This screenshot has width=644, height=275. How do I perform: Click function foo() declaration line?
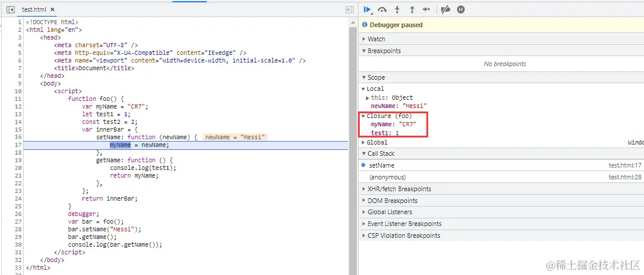pyautogui.click(x=96, y=99)
